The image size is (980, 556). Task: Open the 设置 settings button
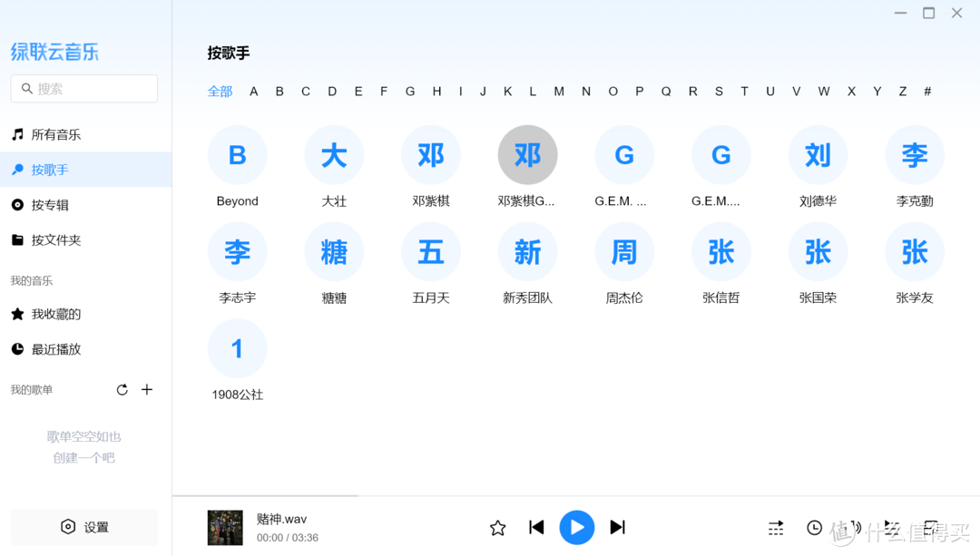[x=83, y=527]
